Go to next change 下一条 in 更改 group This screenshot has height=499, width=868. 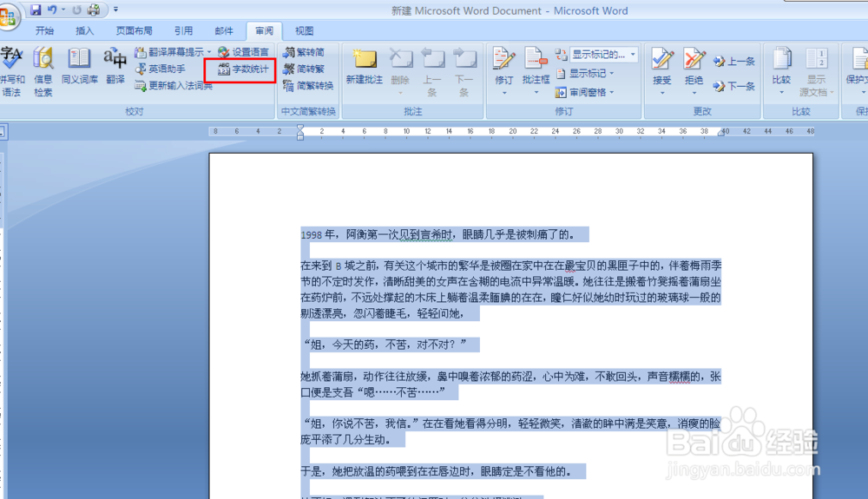coord(734,86)
